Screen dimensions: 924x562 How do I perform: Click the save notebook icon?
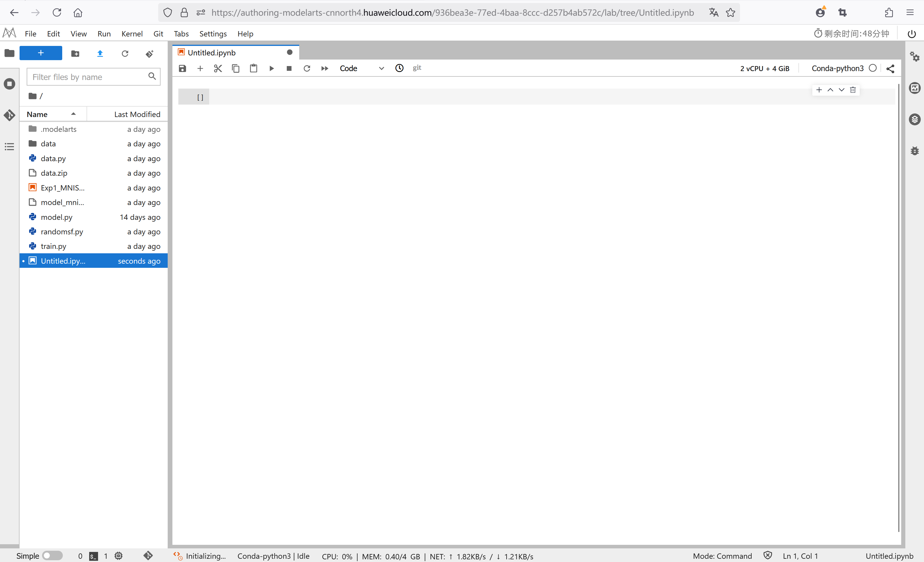182,68
